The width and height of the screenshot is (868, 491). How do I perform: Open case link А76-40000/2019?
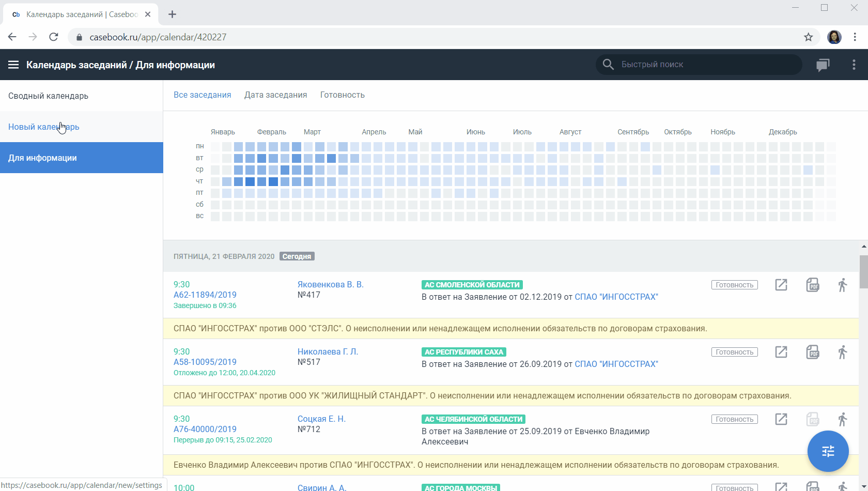pyautogui.click(x=205, y=429)
